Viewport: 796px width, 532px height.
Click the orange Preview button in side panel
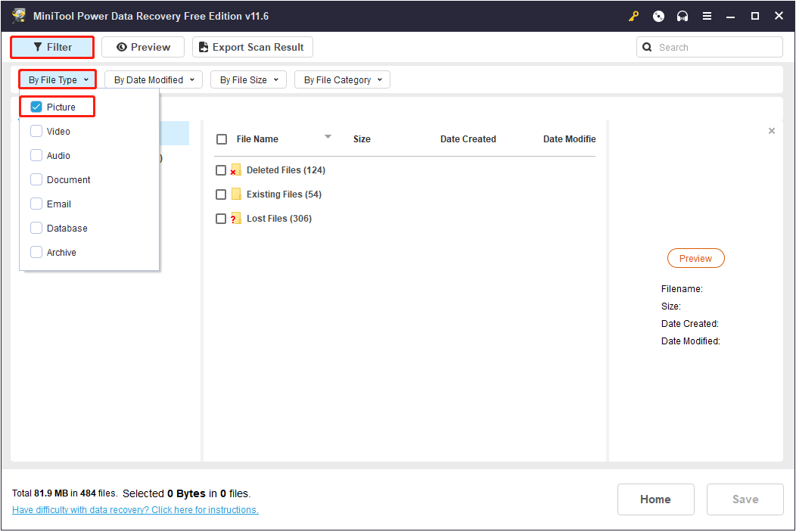tap(695, 258)
